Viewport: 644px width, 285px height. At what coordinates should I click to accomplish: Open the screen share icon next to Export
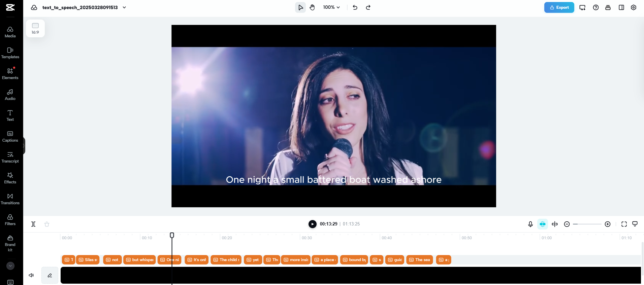point(582,7)
